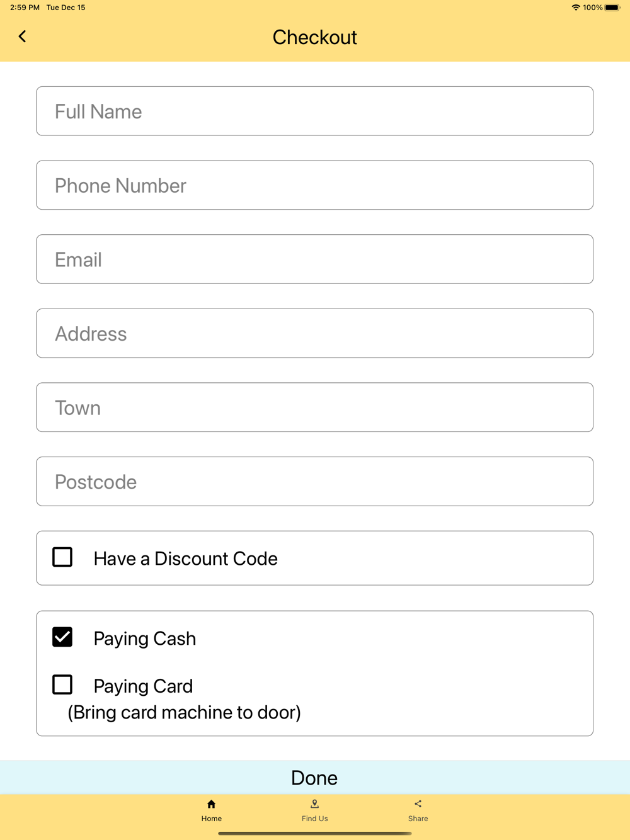Uncheck the Paying Cash checkbox
This screenshot has width=630, height=840.
point(62,637)
